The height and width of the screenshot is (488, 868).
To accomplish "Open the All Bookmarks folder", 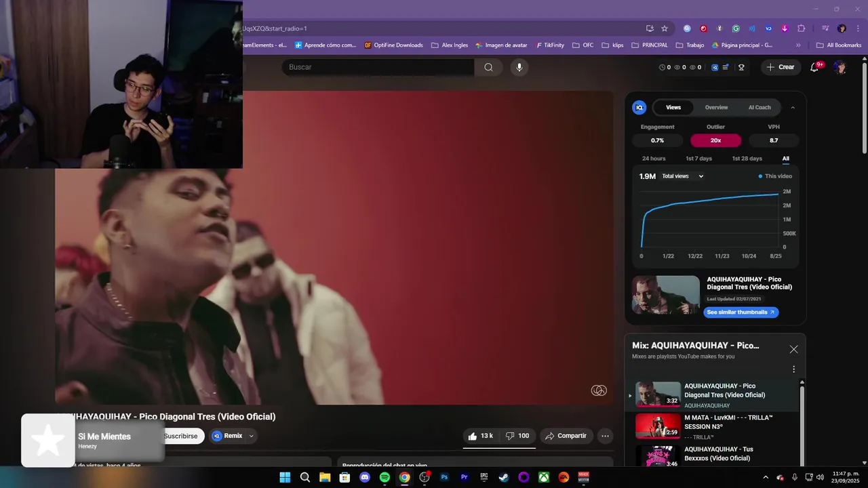I will click(839, 45).
